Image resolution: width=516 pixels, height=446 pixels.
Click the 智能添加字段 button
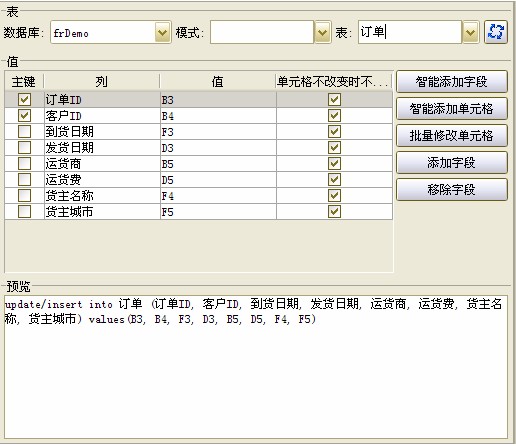[452, 82]
